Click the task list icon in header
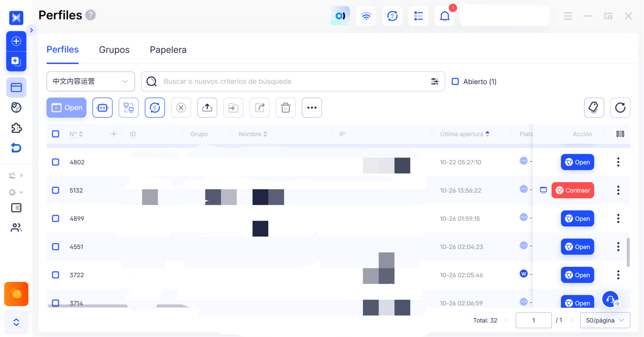 418,16
